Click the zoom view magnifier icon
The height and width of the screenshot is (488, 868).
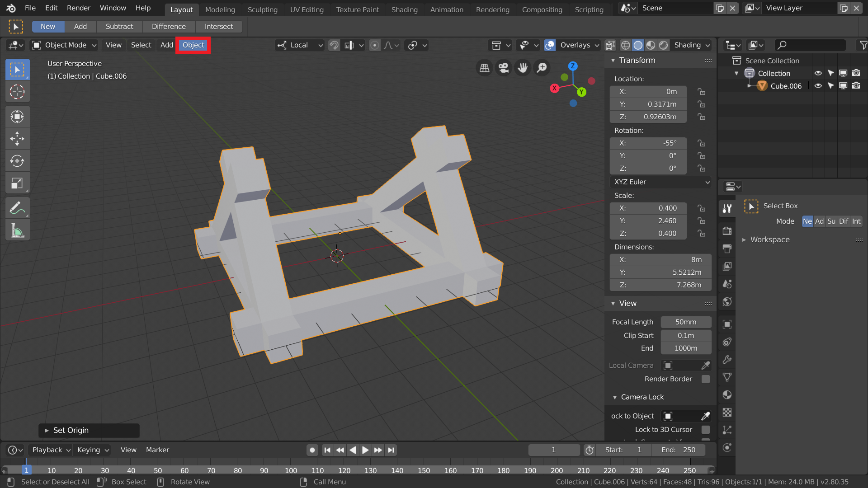[542, 68]
